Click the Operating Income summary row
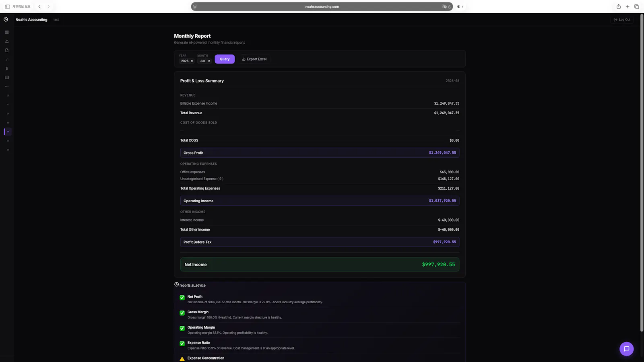This screenshot has height=362, width=644. (320, 201)
